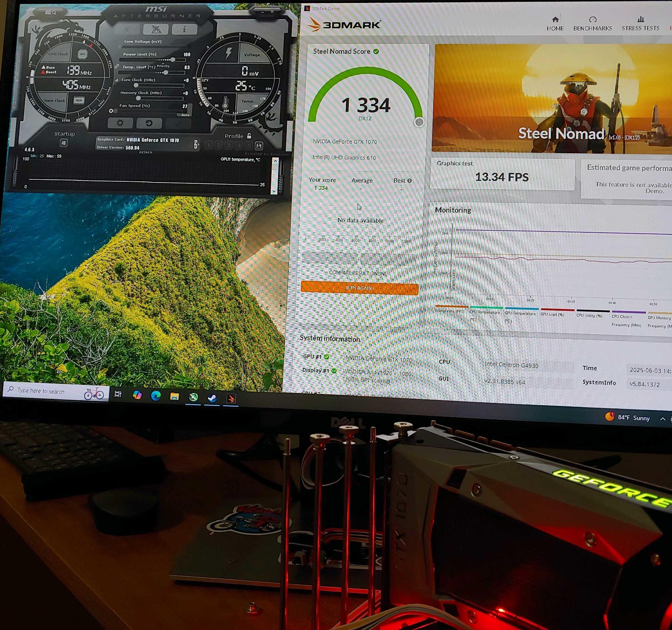This screenshot has width=672, height=630.
Task: Click the lightning bolt voltage icon
Action: [229, 52]
